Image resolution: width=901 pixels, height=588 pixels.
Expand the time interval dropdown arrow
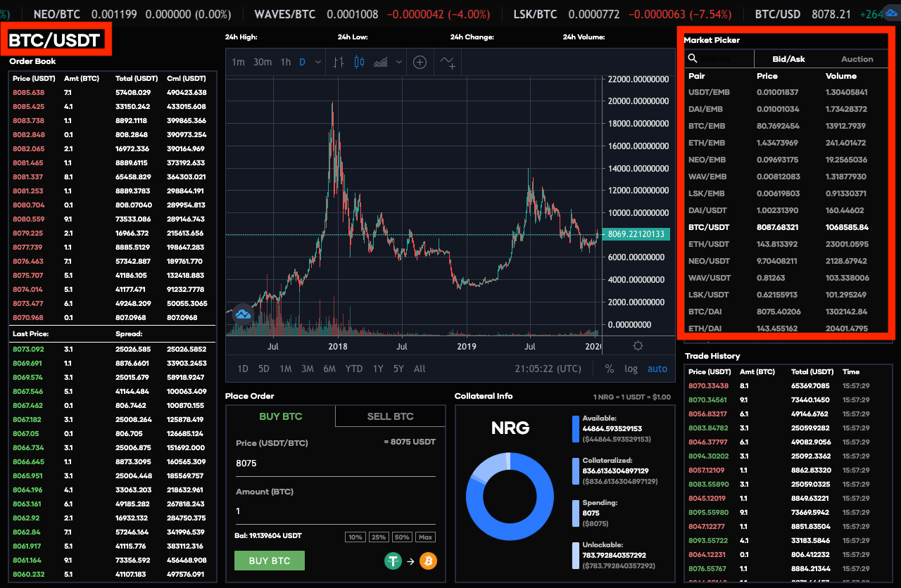[x=318, y=62]
